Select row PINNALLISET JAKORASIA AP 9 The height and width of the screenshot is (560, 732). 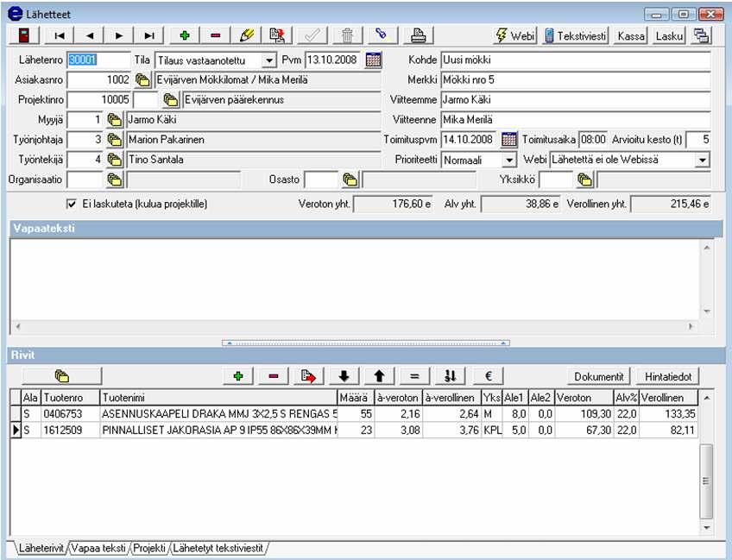[x=354, y=431]
